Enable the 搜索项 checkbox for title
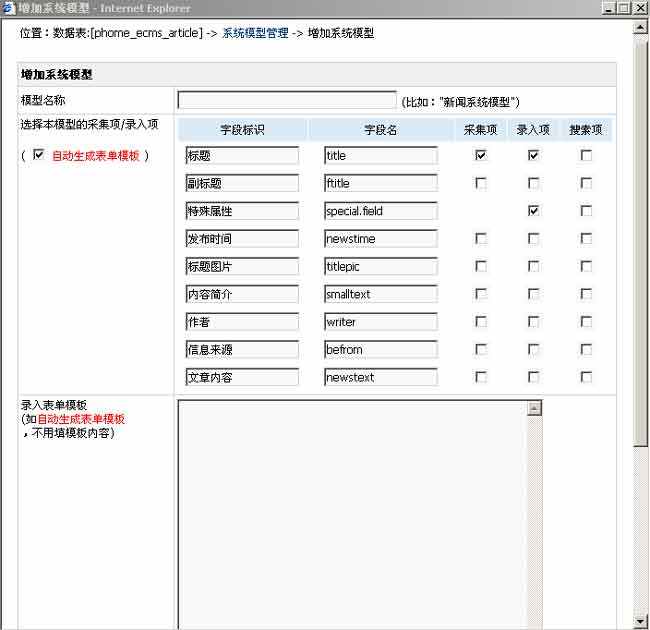 coord(586,156)
